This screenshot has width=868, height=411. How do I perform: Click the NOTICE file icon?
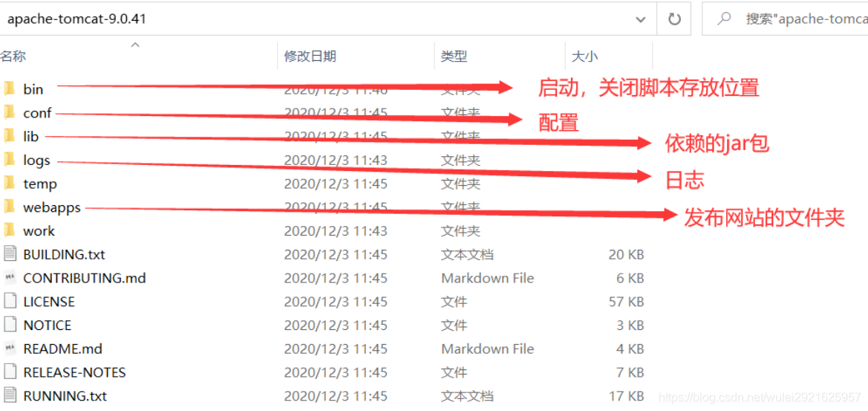(10, 325)
